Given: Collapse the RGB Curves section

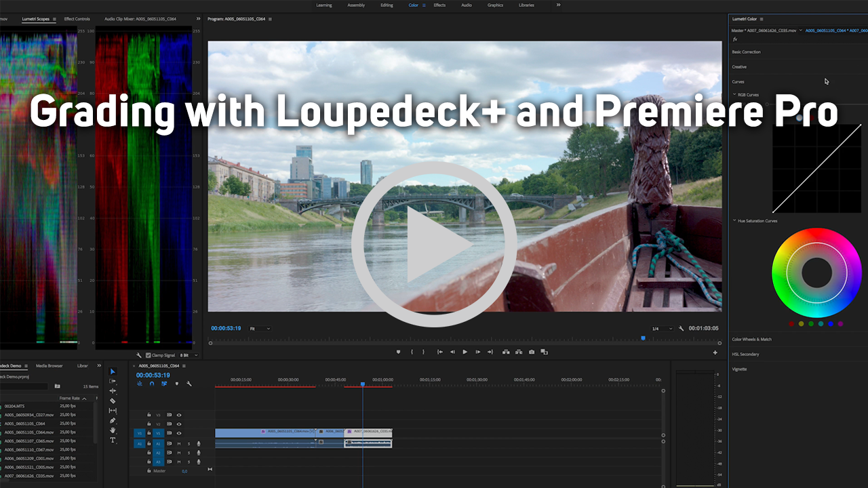Looking at the screenshot, I should tap(734, 95).
